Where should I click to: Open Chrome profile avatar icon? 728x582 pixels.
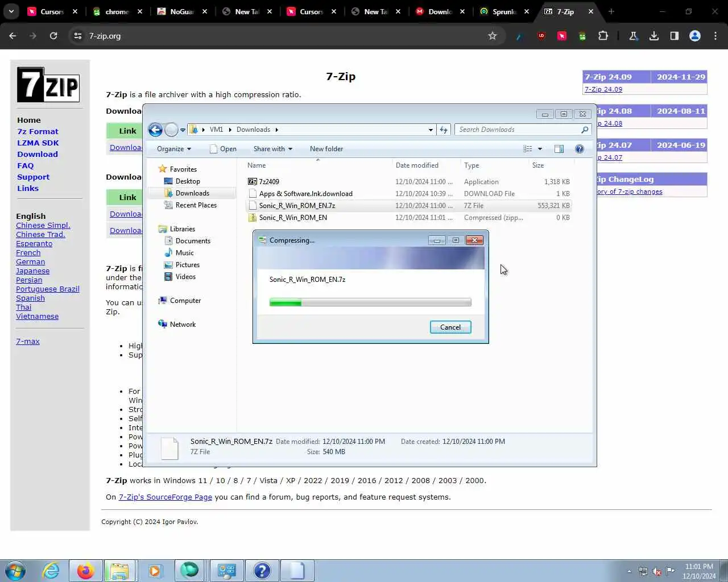click(695, 36)
